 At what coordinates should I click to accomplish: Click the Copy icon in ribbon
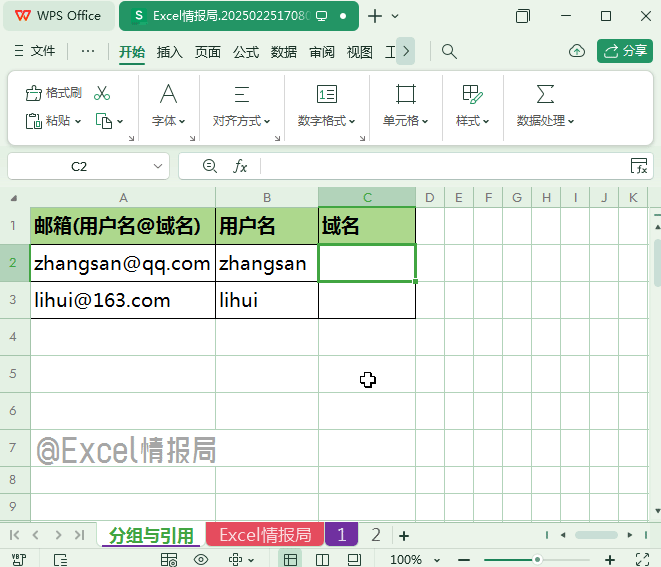tap(103, 121)
